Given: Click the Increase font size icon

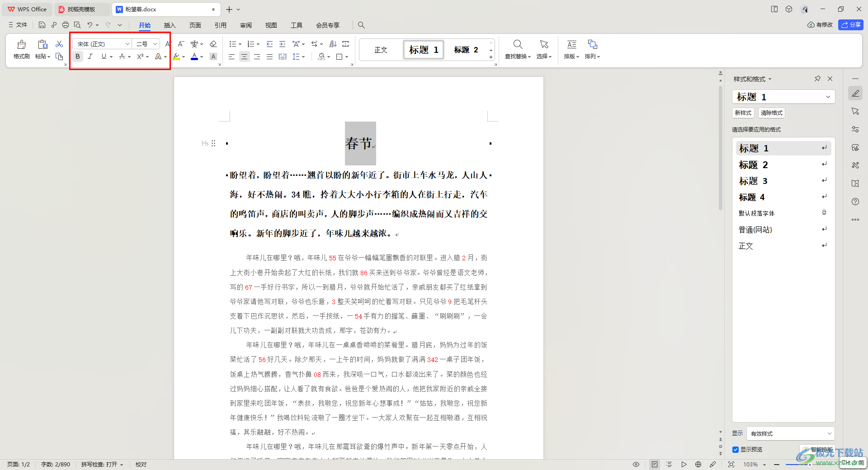Looking at the screenshot, I should coord(168,44).
